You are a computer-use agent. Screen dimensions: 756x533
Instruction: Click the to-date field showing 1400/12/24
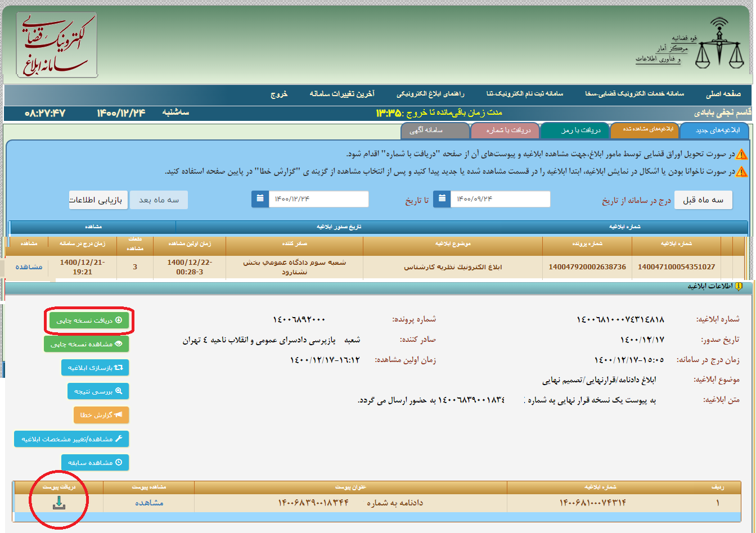pyautogui.click(x=318, y=199)
